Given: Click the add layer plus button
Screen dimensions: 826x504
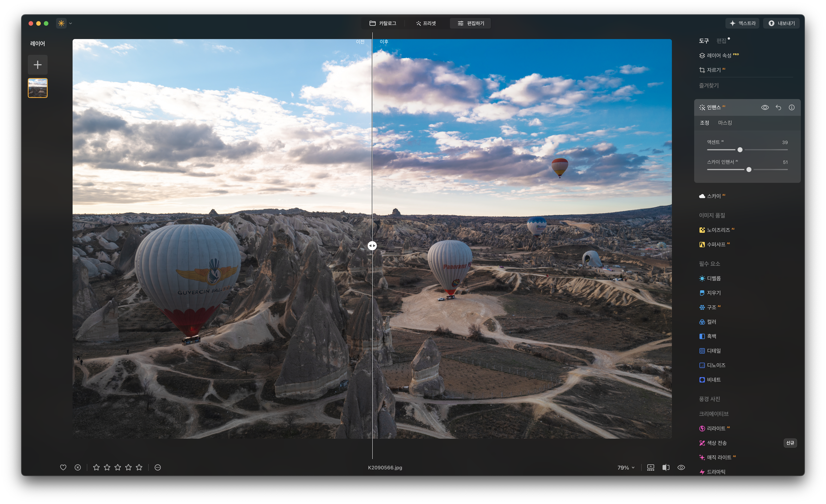Looking at the screenshot, I should [x=38, y=65].
